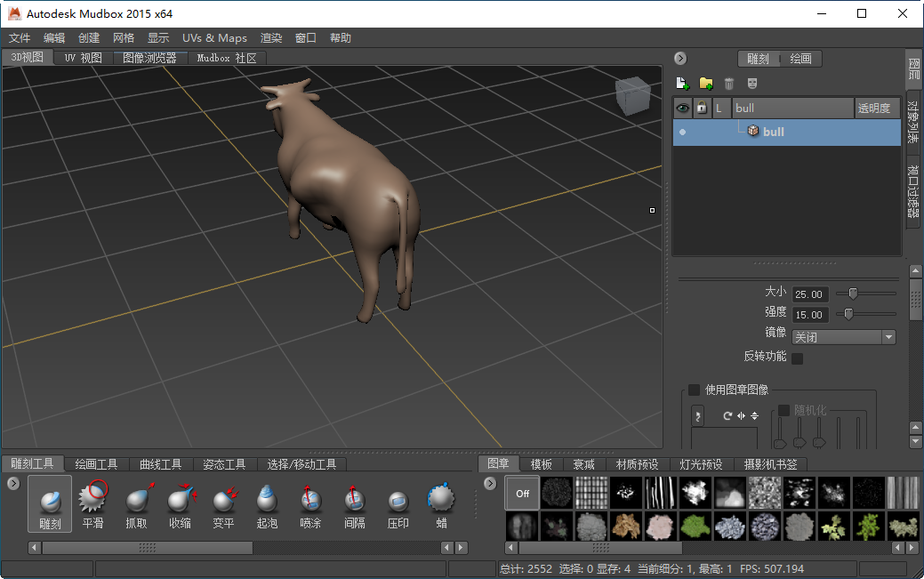Open the 编辑 menu
This screenshot has height=579, width=924.
pos(54,37)
